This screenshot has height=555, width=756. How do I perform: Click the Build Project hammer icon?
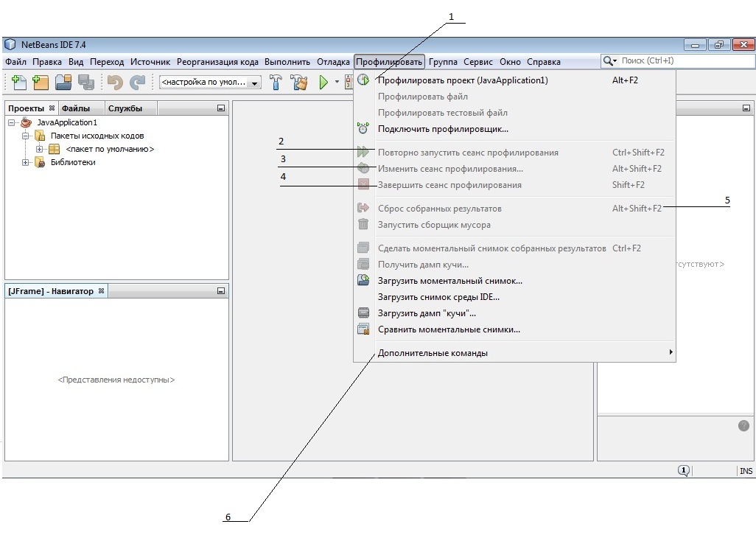point(276,83)
